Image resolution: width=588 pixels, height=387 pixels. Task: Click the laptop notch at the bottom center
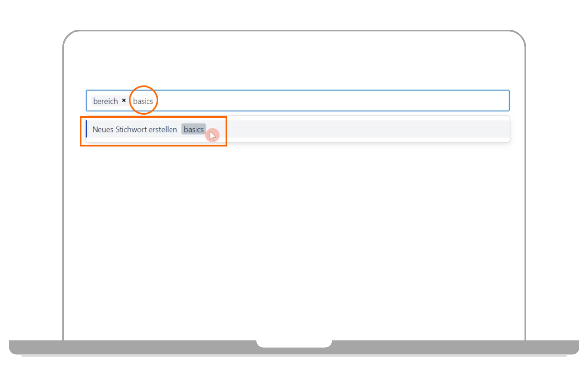[294, 344]
